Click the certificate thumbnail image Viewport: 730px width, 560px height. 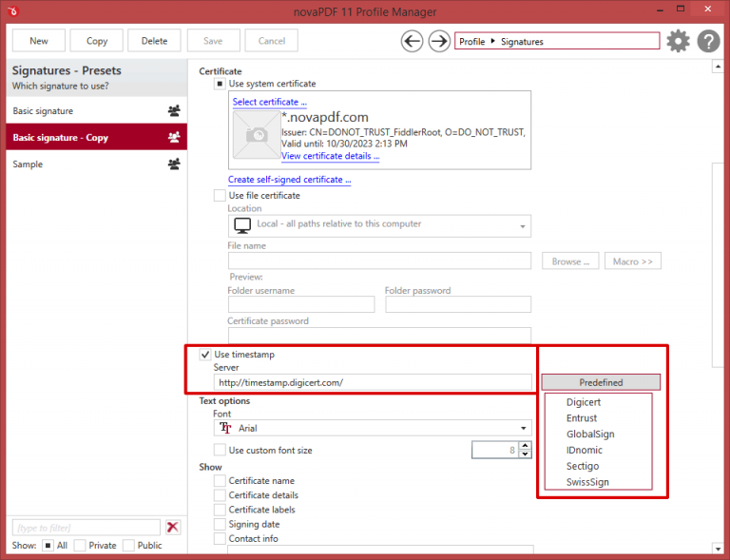(257, 134)
